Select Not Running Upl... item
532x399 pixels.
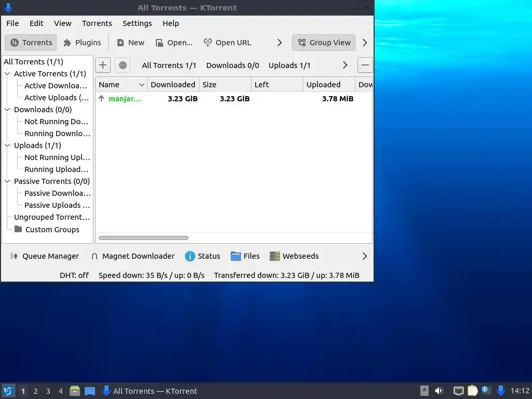57,157
